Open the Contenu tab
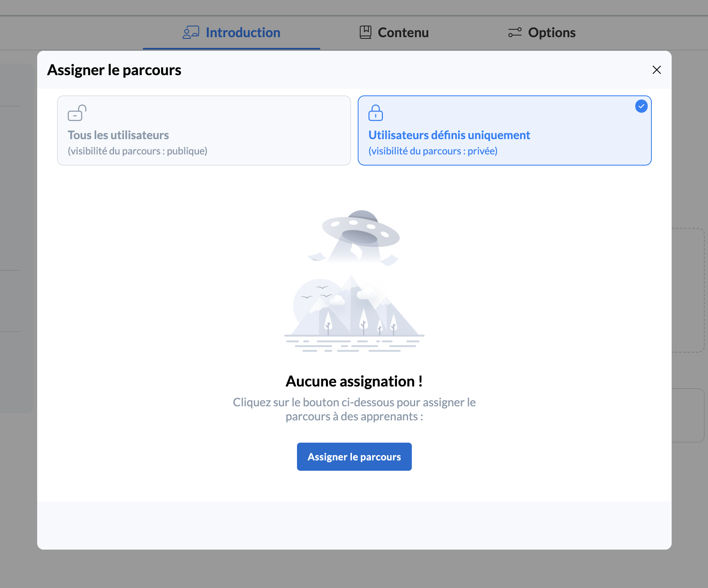 403,33
